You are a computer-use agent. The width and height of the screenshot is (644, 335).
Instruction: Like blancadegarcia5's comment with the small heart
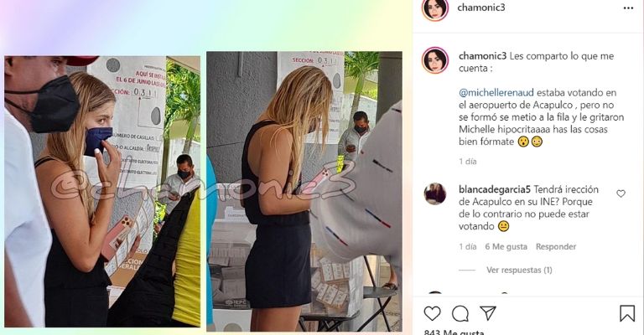coord(621,193)
